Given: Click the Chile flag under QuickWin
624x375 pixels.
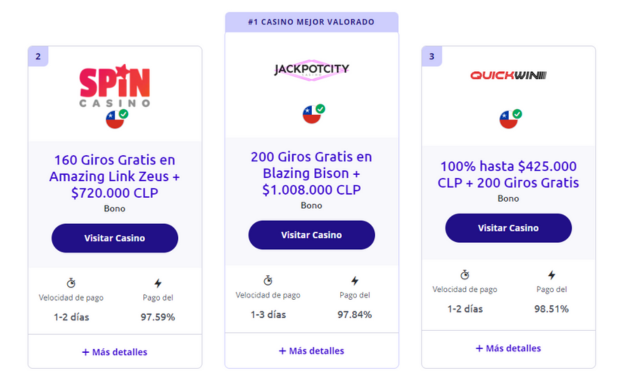Looking at the screenshot, I should (x=510, y=119).
